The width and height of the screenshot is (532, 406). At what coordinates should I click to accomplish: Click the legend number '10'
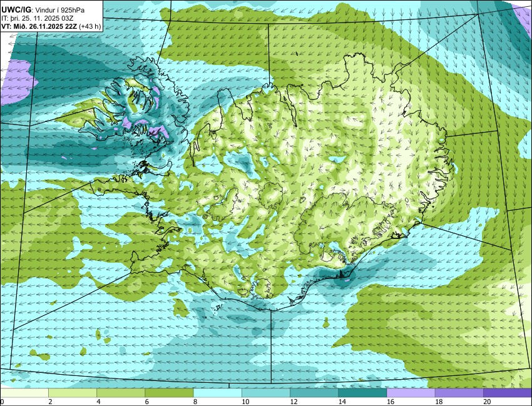pyautogui.click(x=245, y=402)
